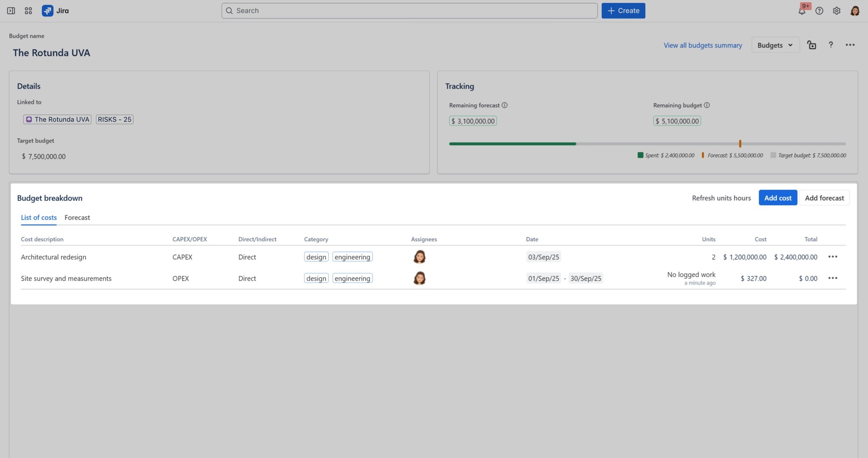Open View all budgets summary
868x458 pixels.
(702, 45)
